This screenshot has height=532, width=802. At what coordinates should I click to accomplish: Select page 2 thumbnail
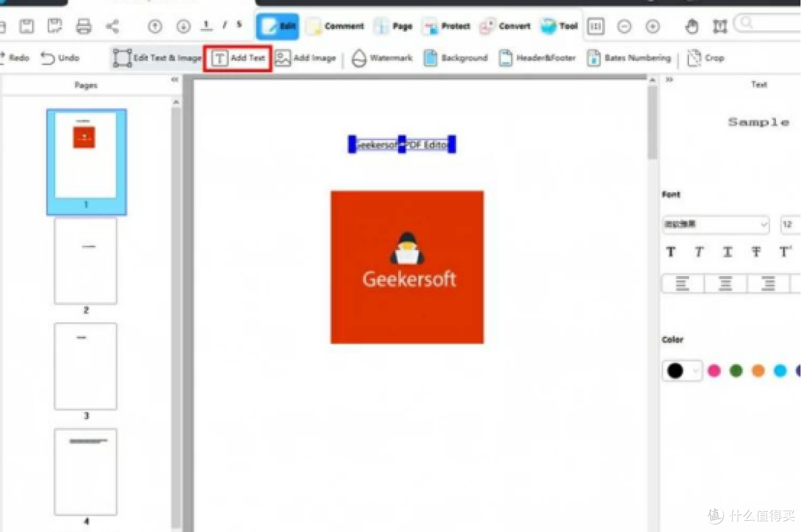pyautogui.click(x=85, y=260)
